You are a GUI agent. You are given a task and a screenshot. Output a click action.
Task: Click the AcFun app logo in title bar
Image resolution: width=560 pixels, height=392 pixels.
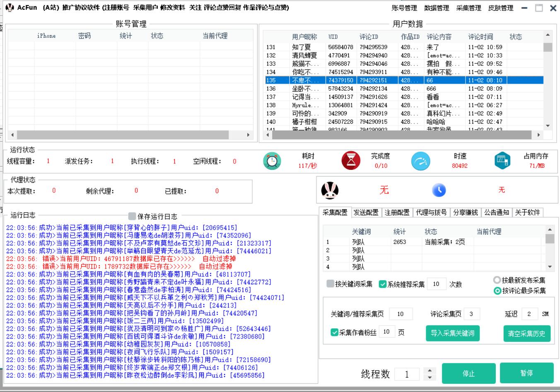coord(10,7)
